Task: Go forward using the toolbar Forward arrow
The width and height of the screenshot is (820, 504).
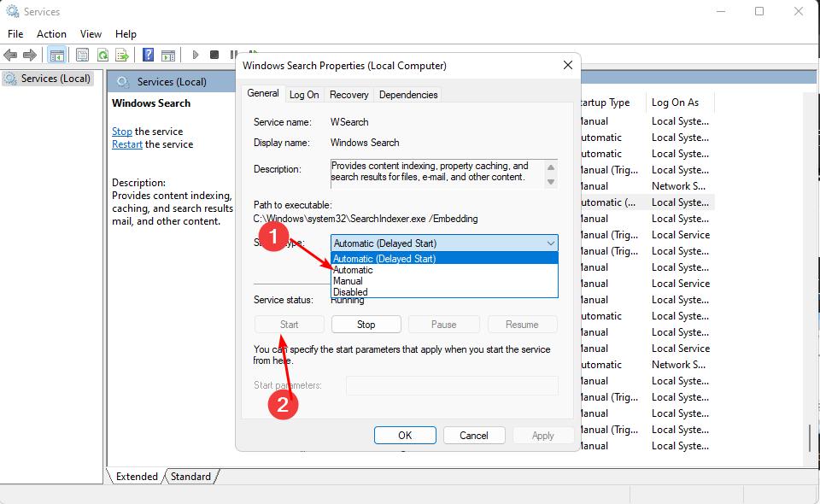Action: (x=30, y=55)
